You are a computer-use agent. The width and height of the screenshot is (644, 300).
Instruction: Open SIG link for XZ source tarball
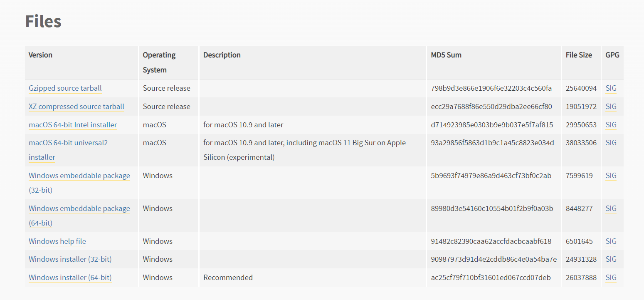pos(611,107)
